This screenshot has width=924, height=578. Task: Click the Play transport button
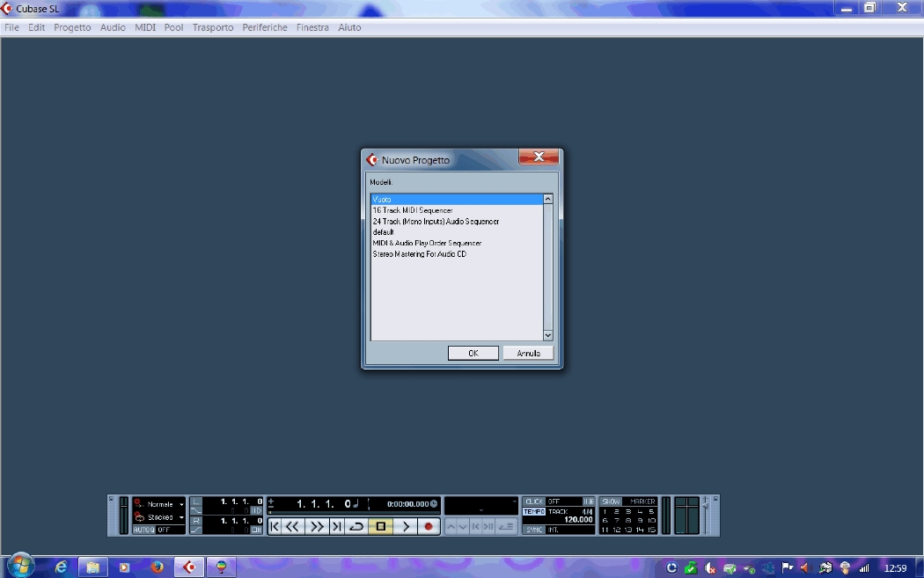[406, 526]
